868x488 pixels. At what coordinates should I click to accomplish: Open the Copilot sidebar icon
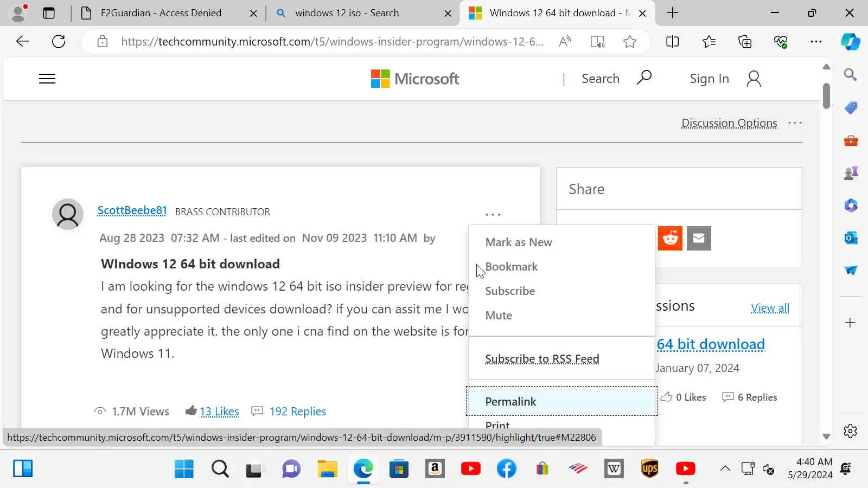(x=850, y=42)
